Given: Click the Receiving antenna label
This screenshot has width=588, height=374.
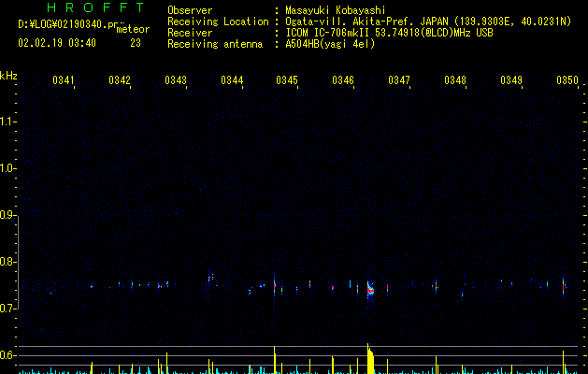Looking at the screenshot, I should tap(215, 44).
